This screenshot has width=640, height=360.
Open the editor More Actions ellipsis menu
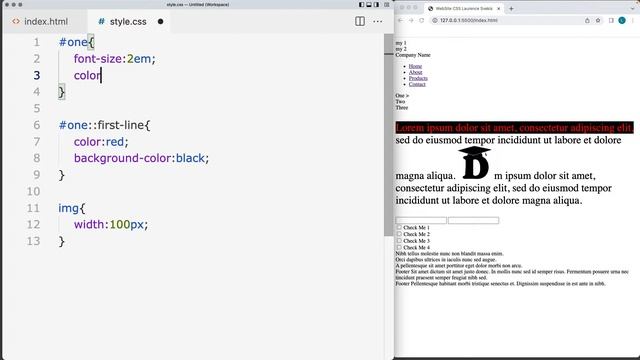(378, 21)
